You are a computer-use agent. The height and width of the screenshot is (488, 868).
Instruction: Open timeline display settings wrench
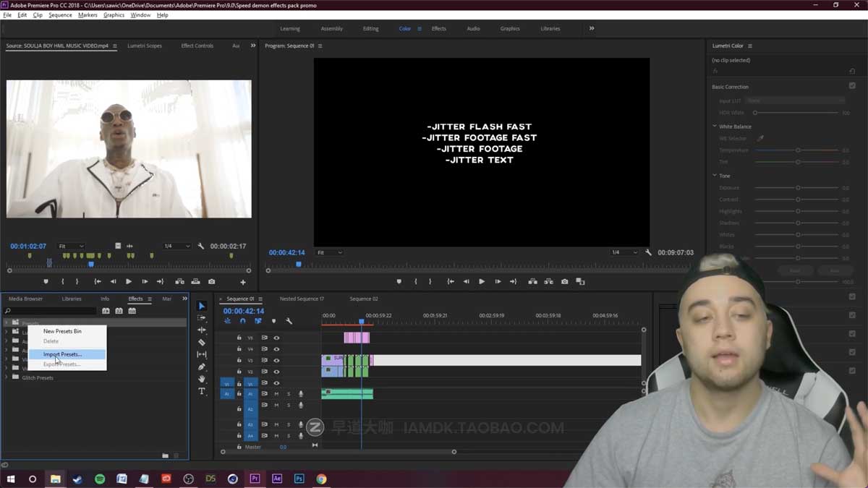coord(289,321)
